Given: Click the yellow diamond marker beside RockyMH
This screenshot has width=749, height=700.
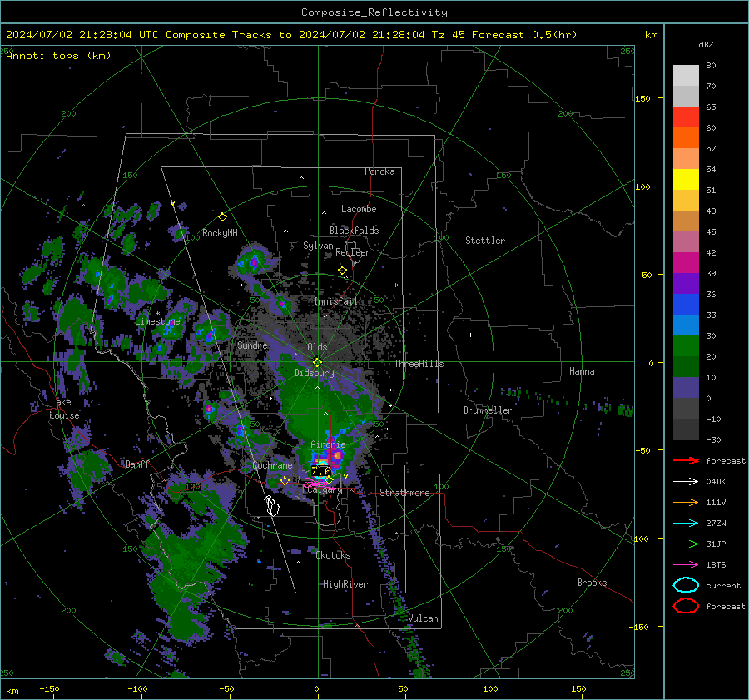Looking at the screenshot, I should click(x=222, y=217).
